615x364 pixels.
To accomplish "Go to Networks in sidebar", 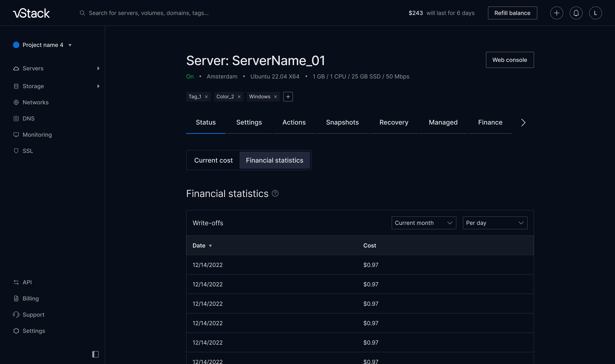I will (36, 102).
